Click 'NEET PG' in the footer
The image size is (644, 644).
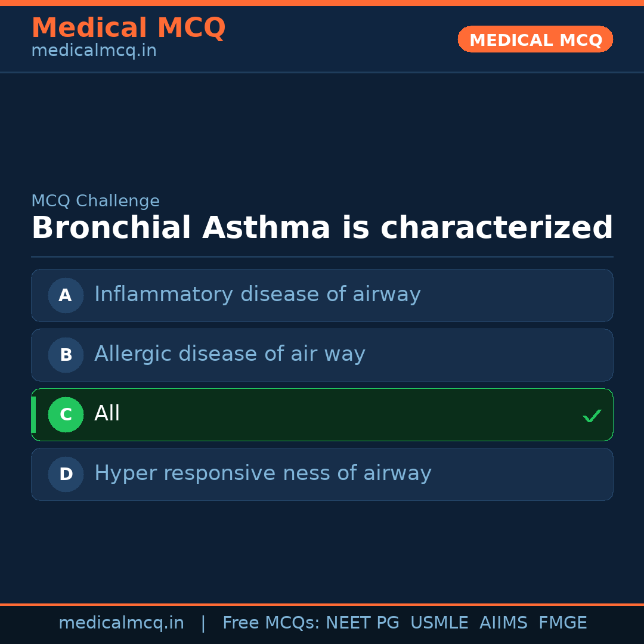click(363, 623)
